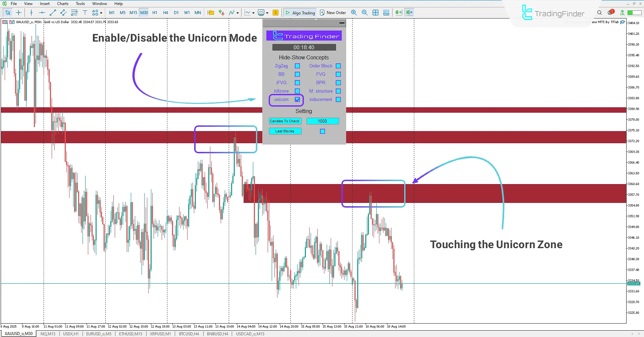Disable the unicorn checkbox

(297, 99)
